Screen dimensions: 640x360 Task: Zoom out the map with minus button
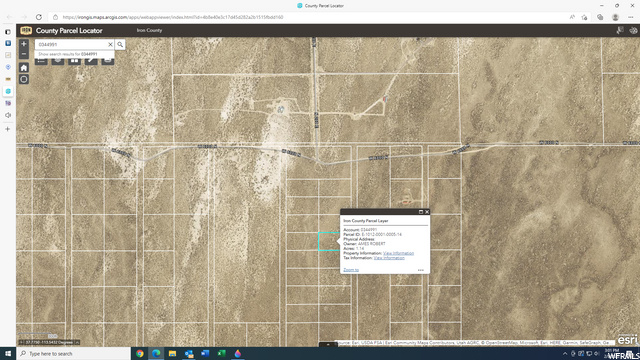[24, 54]
